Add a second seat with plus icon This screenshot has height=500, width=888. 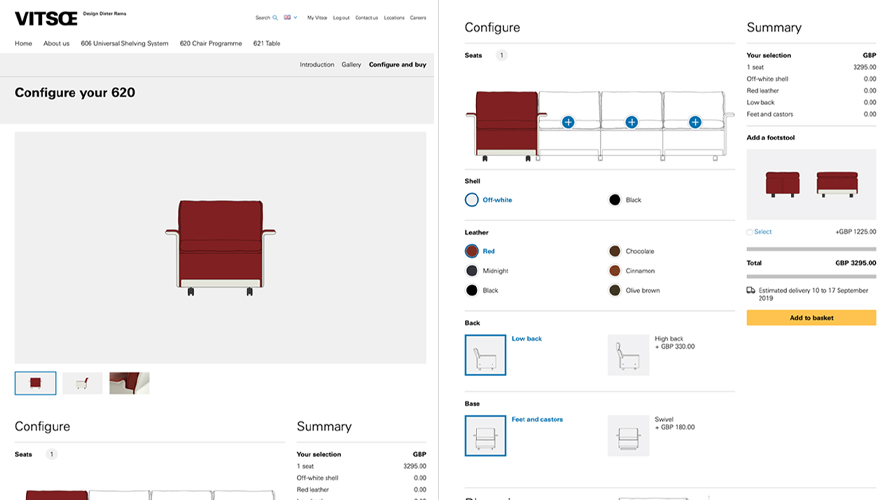[568, 122]
